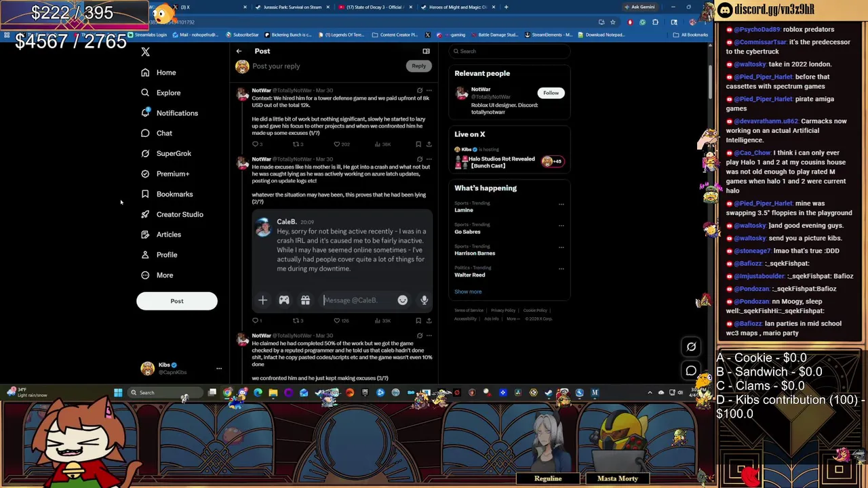Screen dimensions: 868x488
Task: Switch to Heroes of Might and Magic tab
Action: click(458, 7)
